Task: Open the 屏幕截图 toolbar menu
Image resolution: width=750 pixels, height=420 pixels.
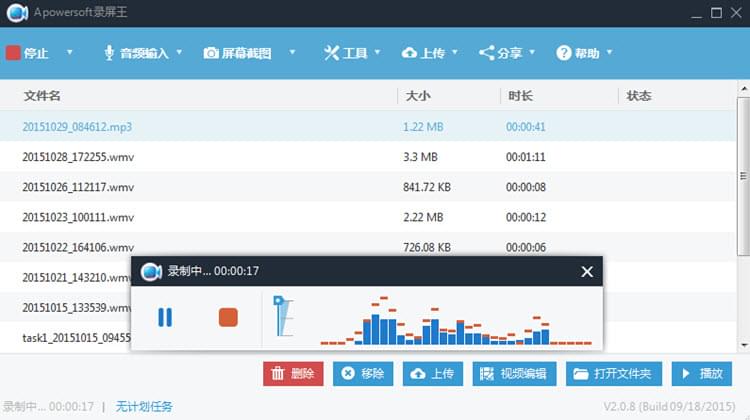Action: pos(246,53)
